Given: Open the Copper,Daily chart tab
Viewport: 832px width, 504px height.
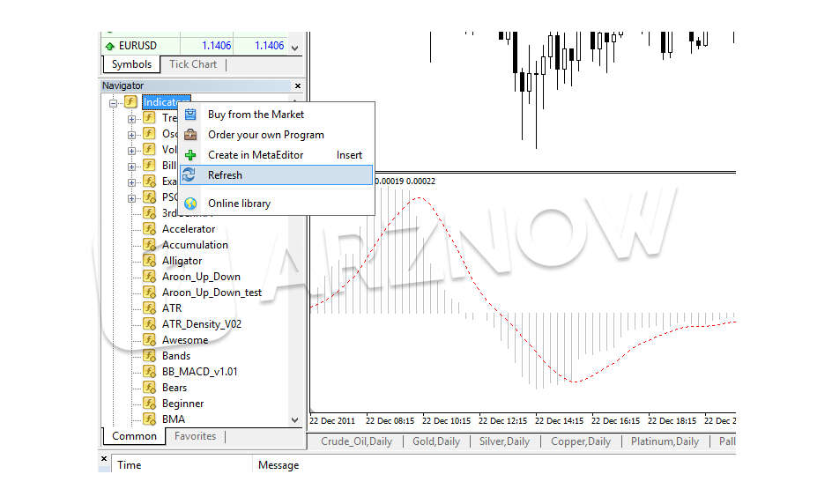Looking at the screenshot, I should coord(581,441).
